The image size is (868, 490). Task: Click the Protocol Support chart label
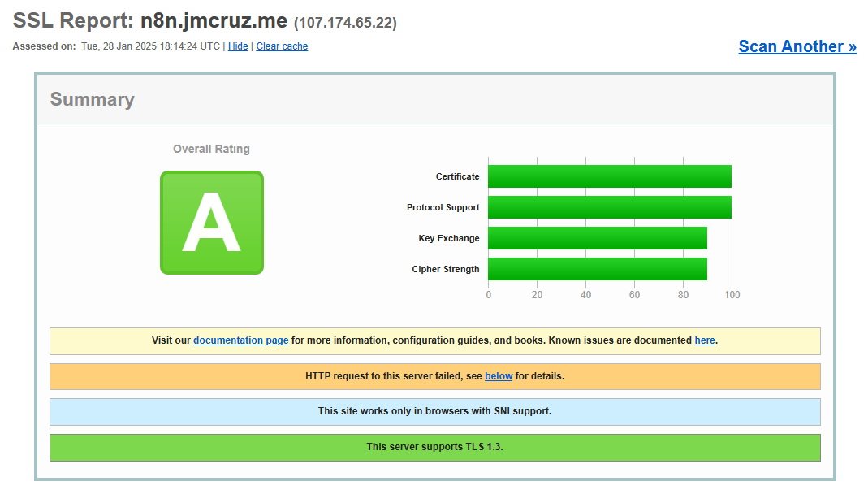click(x=443, y=207)
